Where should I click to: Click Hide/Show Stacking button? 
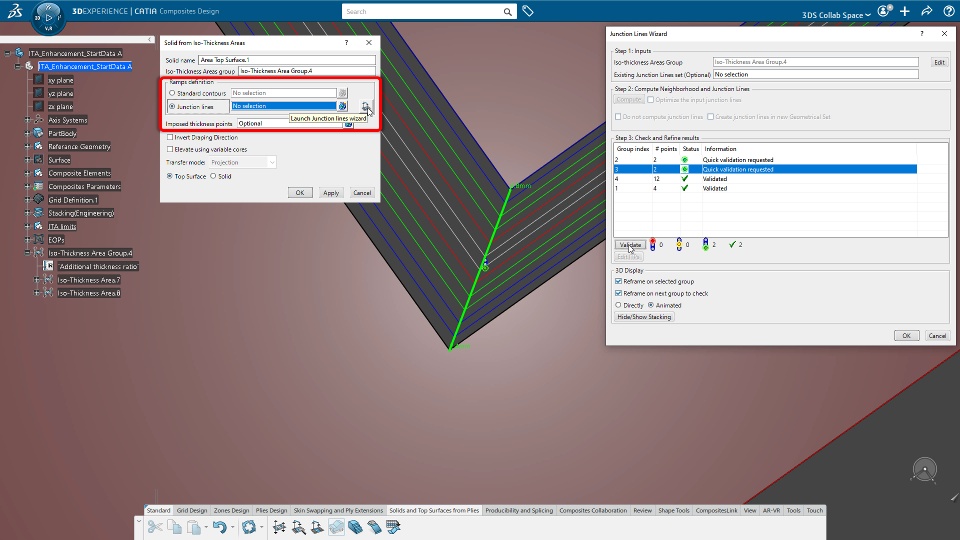point(644,317)
